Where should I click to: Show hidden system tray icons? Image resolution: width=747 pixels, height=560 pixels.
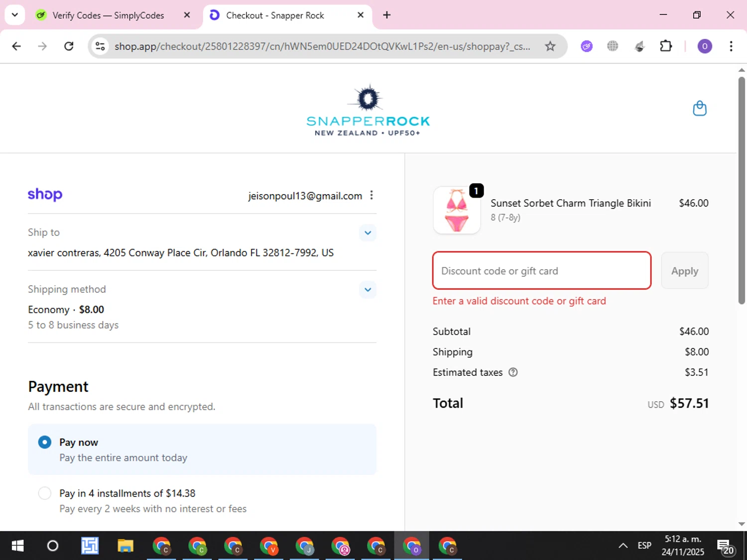point(623,546)
